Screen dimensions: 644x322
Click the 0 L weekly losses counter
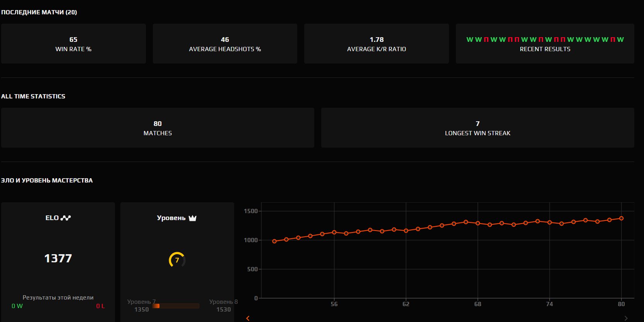[x=100, y=306]
